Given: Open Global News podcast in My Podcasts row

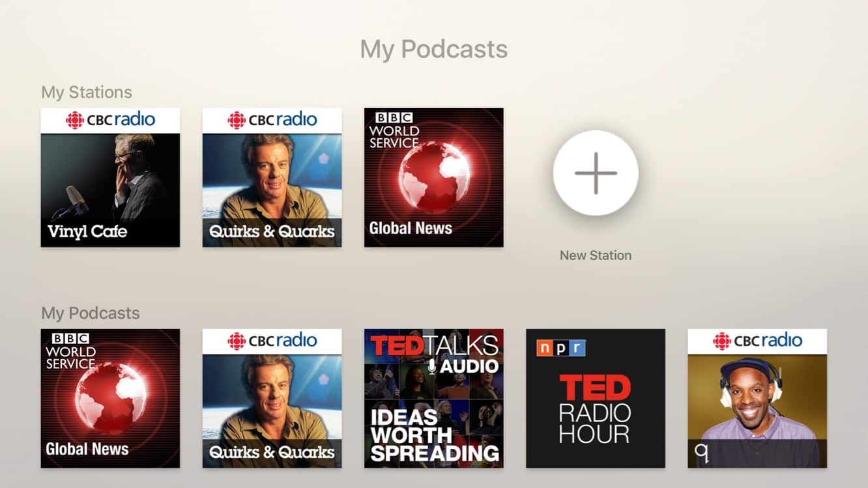Looking at the screenshot, I should (110, 398).
